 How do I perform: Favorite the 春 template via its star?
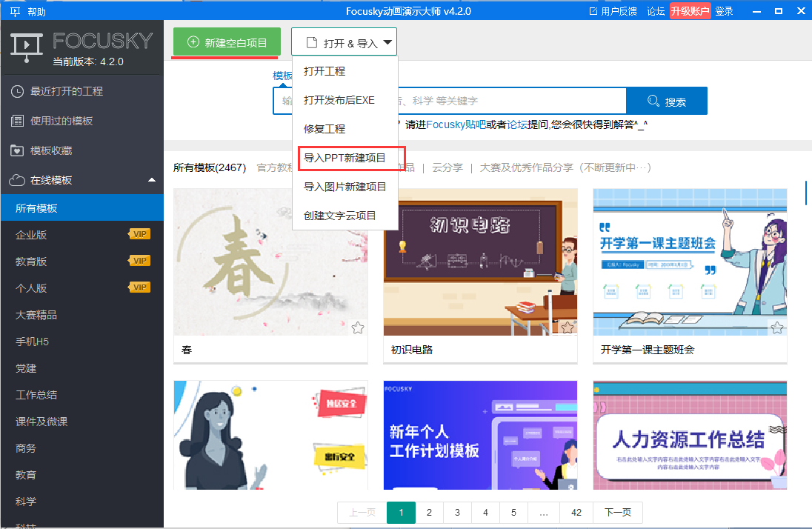358,327
